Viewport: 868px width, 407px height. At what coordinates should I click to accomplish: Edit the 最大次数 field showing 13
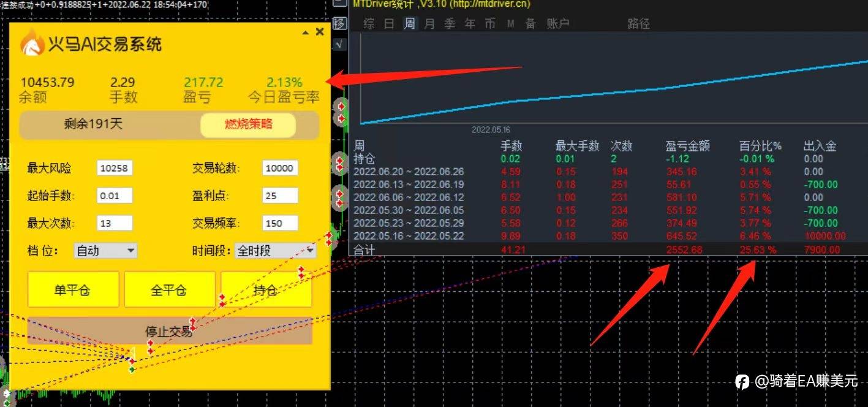(x=115, y=223)
